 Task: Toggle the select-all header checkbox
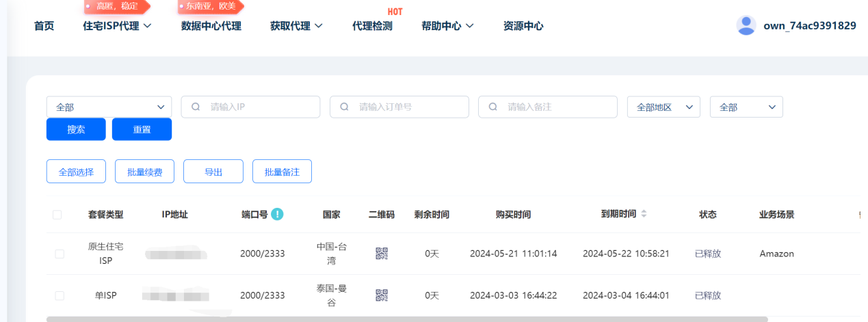(57, 215)
